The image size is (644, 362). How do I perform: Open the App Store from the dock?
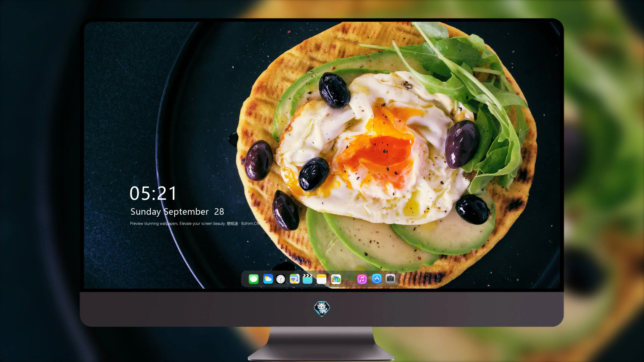377,279
